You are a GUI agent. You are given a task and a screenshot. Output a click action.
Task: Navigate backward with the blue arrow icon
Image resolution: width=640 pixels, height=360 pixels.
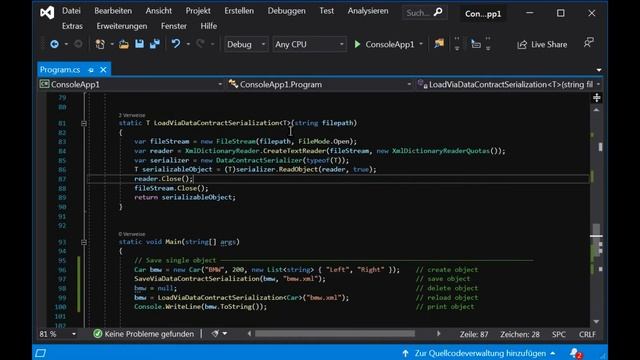coord(54,44)
